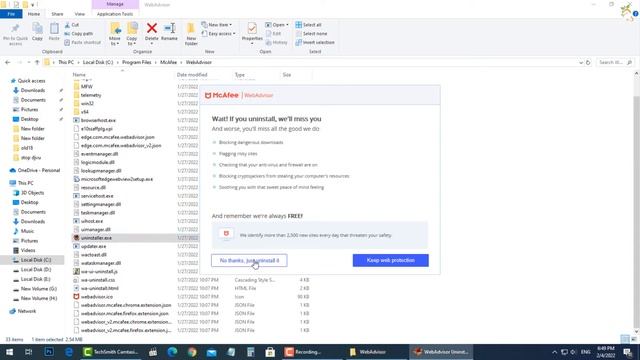Image resolution: width=640 pixels, height=360 pixels.
Task: Select the browserhost.exe file
Action: 98,120
